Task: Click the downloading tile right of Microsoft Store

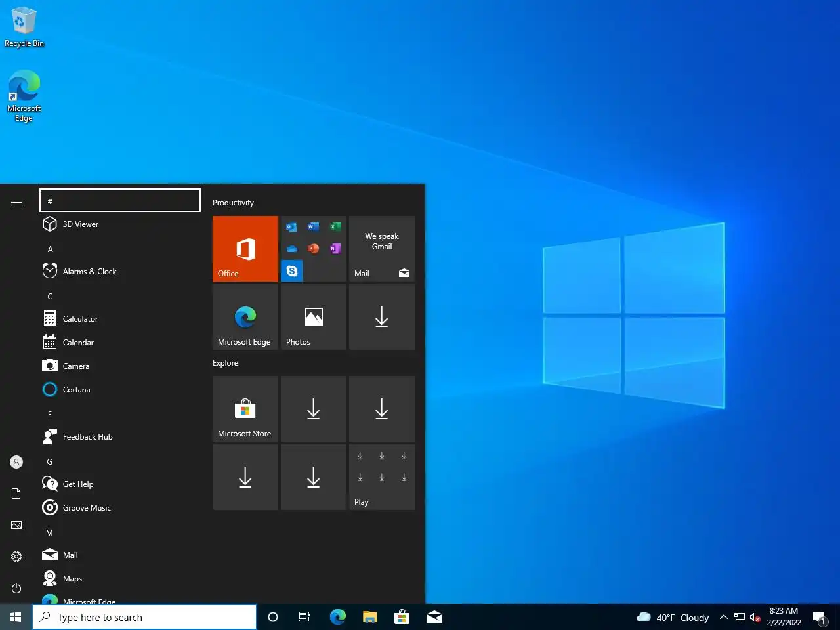Action: click(x=314, y=408)
